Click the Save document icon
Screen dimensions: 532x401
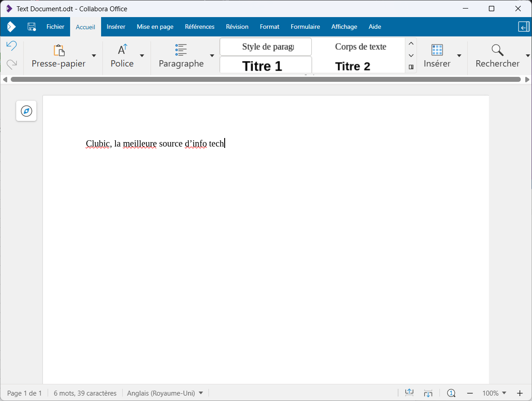[x=31, y=27]
